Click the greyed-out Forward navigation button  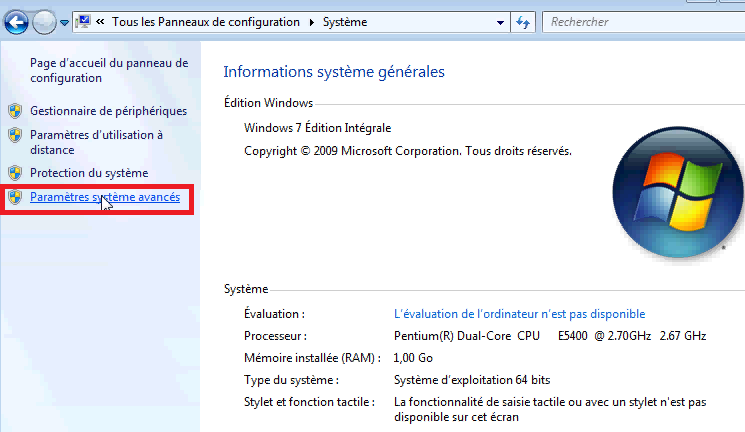click(x=44, y=22)
